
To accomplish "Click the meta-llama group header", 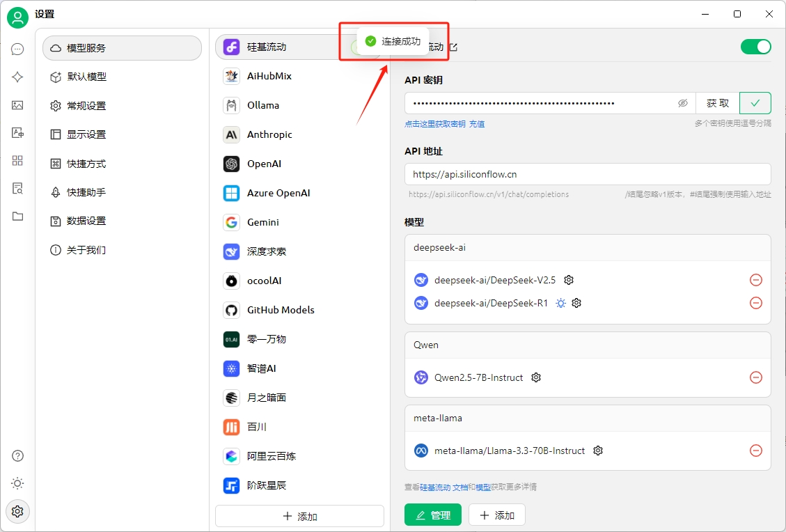I will click(588, 418).
